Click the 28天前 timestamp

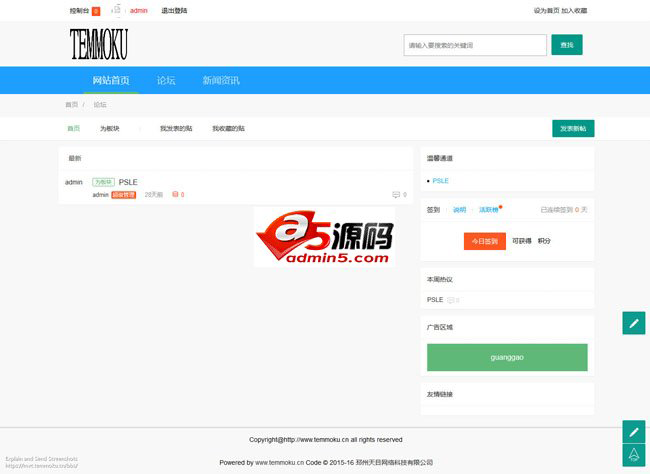154,194
